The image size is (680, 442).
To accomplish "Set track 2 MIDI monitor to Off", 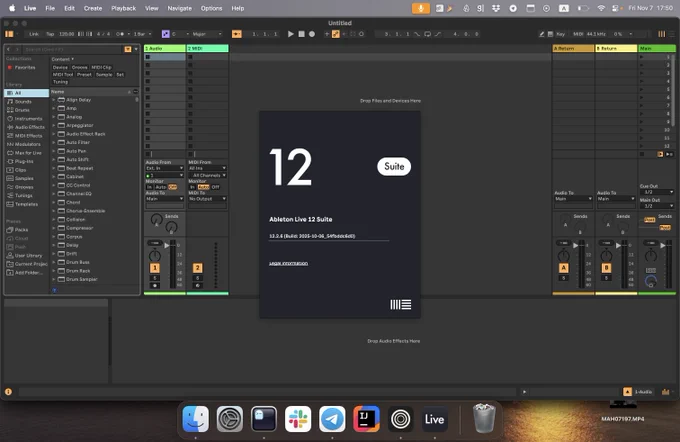I will [x=216, y=187].
